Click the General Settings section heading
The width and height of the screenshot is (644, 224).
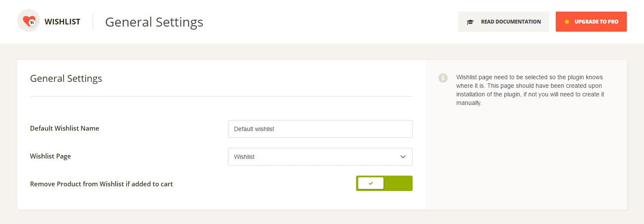tap(66, 78)
